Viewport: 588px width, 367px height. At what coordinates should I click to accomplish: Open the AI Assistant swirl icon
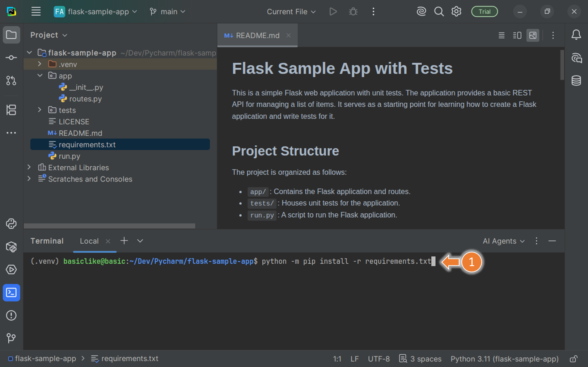[421, 12]
